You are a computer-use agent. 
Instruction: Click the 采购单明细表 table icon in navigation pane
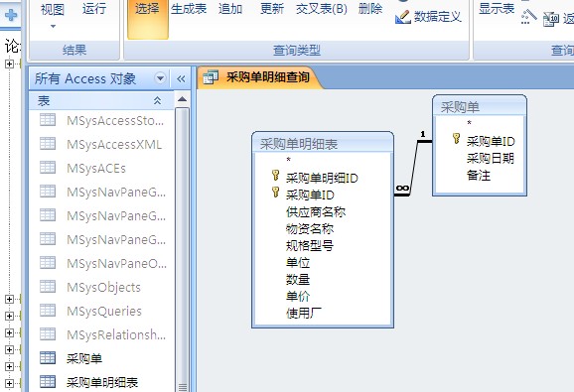coord(48,382)
